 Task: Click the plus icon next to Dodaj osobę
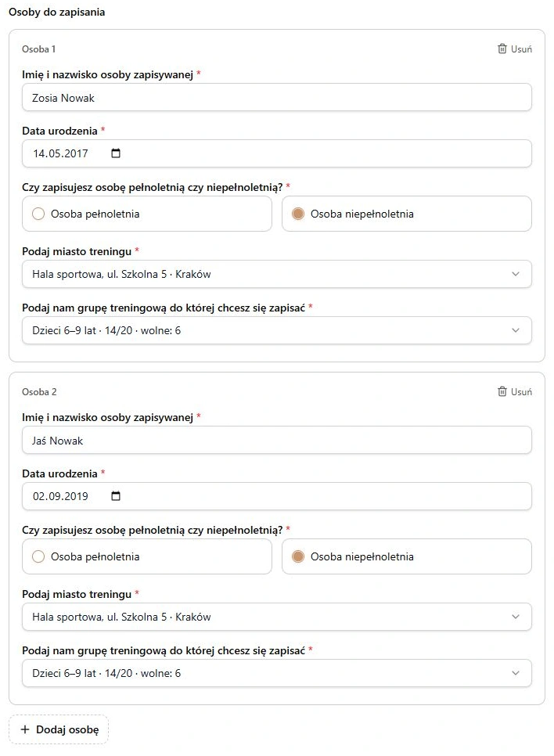coord(25,729)
